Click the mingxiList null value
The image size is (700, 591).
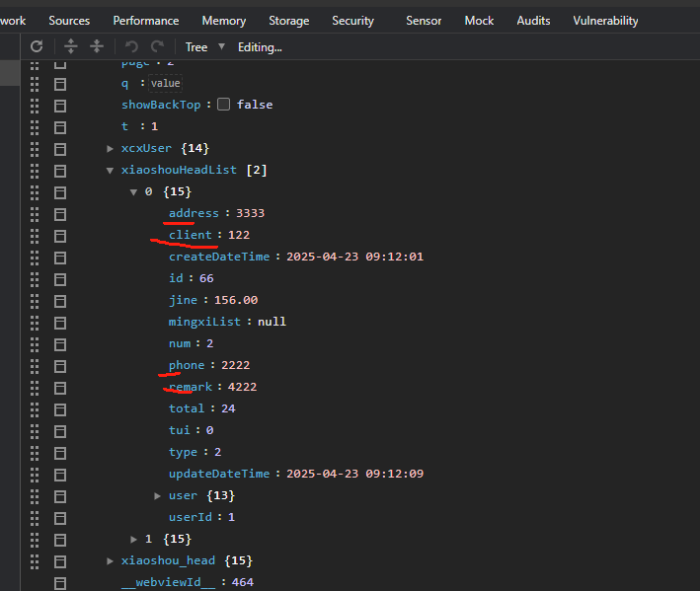coord(272,322)
